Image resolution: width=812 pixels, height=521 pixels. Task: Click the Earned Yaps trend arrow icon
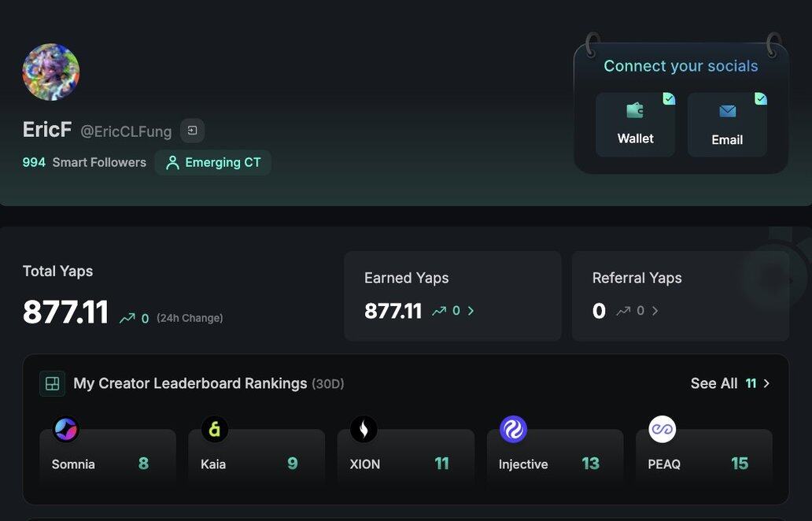(439, 311)
